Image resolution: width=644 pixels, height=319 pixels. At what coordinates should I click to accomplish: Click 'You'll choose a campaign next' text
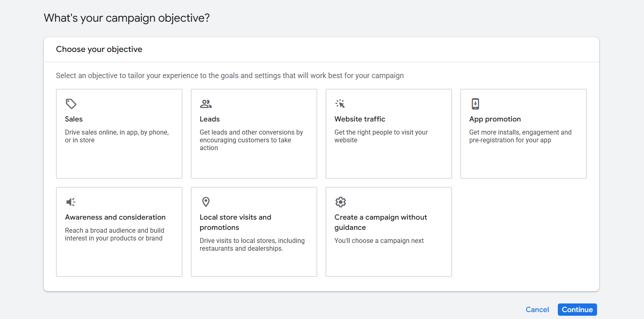point(379,241)
